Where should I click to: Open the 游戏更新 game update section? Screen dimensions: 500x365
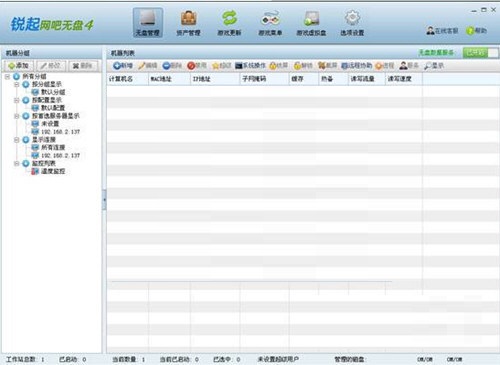click(x=229, y=23)
